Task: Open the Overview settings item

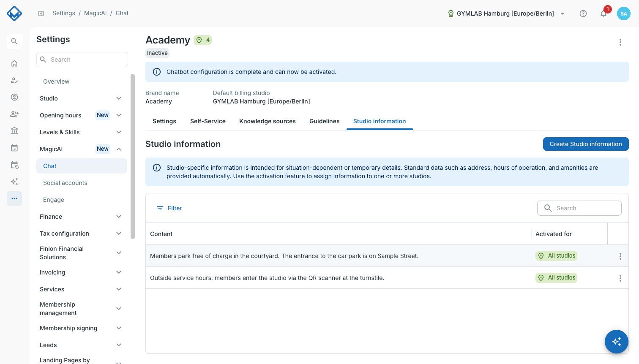Action: 82,81
